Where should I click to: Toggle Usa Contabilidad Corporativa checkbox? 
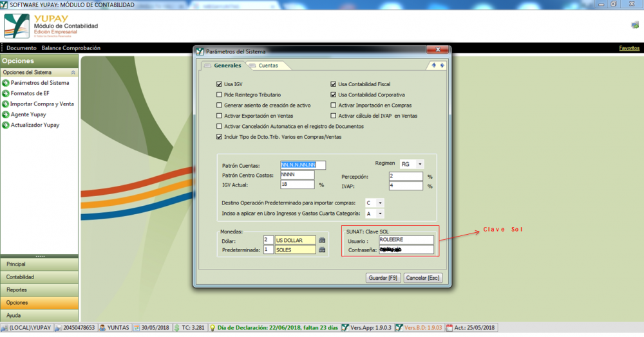coord(333,95)
